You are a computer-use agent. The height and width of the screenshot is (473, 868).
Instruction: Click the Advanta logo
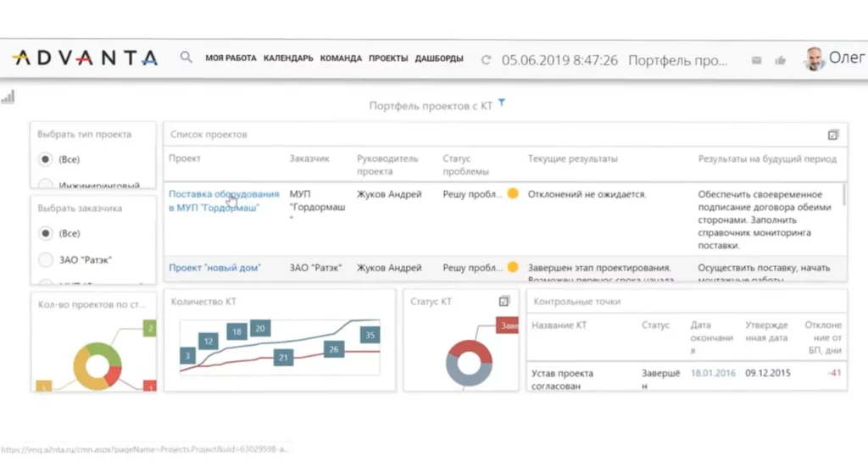tap(85, 58)
